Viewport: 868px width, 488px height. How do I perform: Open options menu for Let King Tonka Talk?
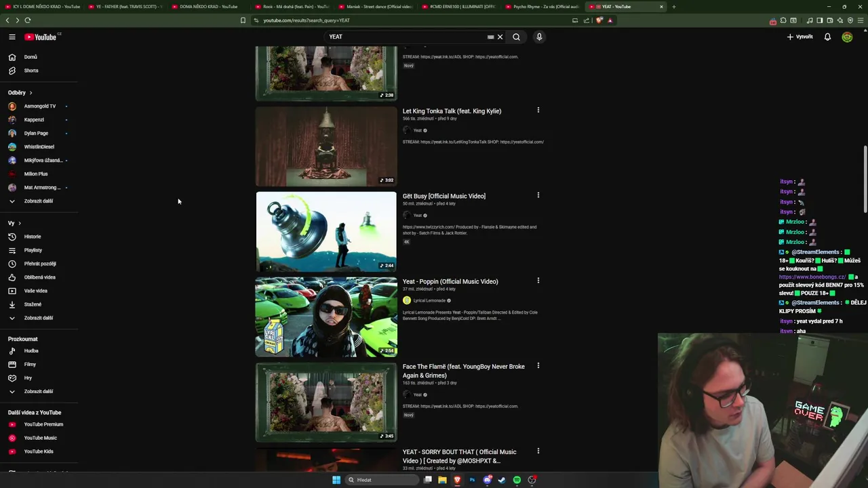tap(538, 110)
